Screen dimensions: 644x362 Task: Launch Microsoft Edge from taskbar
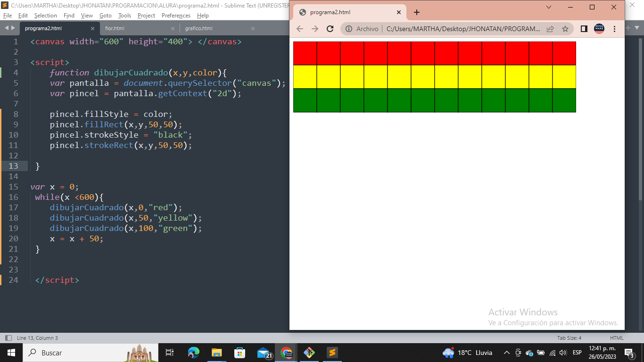(x=193, y=353)
